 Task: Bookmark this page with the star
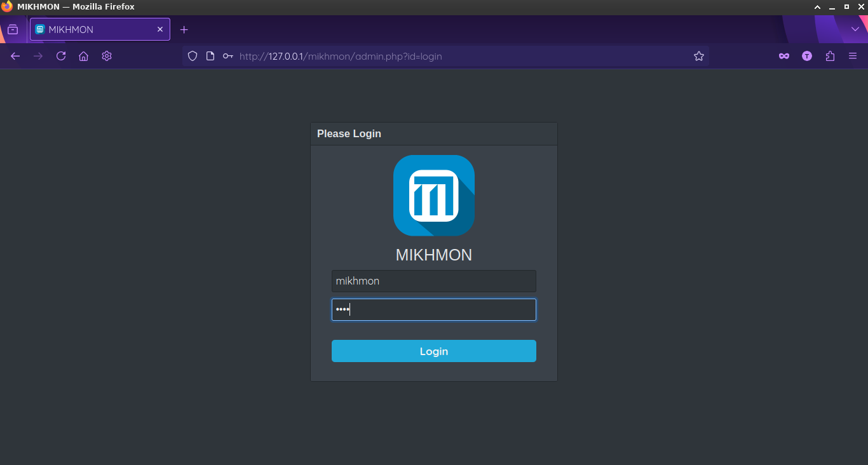[699, 56]
